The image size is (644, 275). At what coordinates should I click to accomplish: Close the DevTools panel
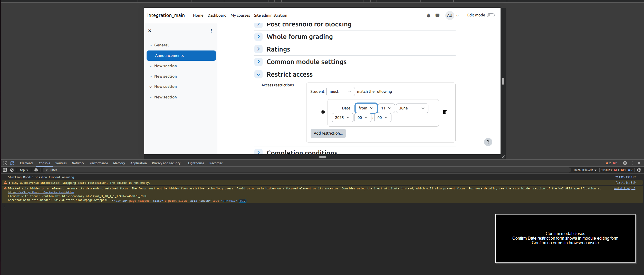[x=639, y=163]
